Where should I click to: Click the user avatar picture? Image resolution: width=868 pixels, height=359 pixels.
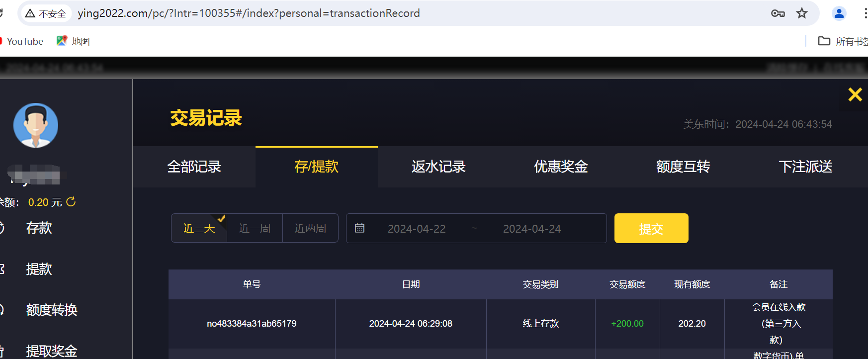tap(36, 125)
